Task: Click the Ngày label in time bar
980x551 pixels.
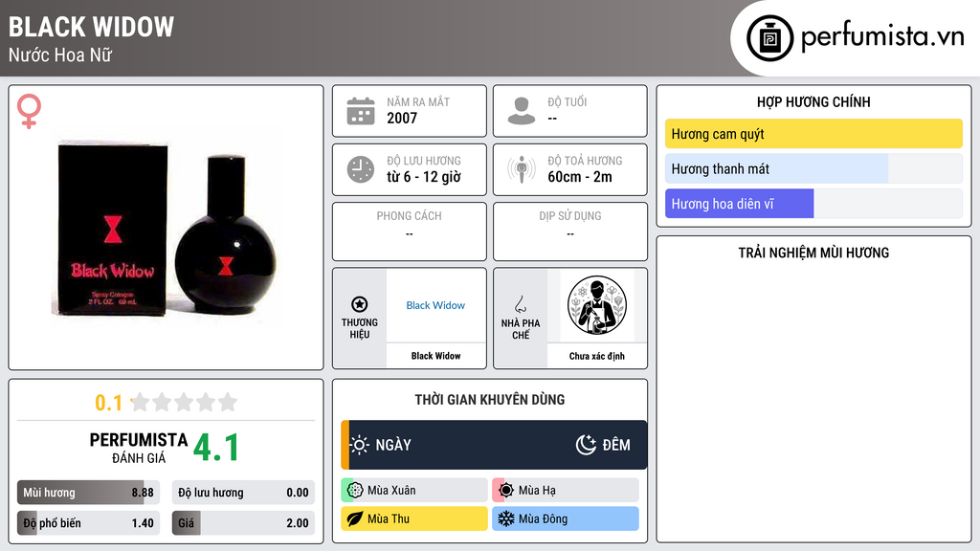Action: [393, 445]
